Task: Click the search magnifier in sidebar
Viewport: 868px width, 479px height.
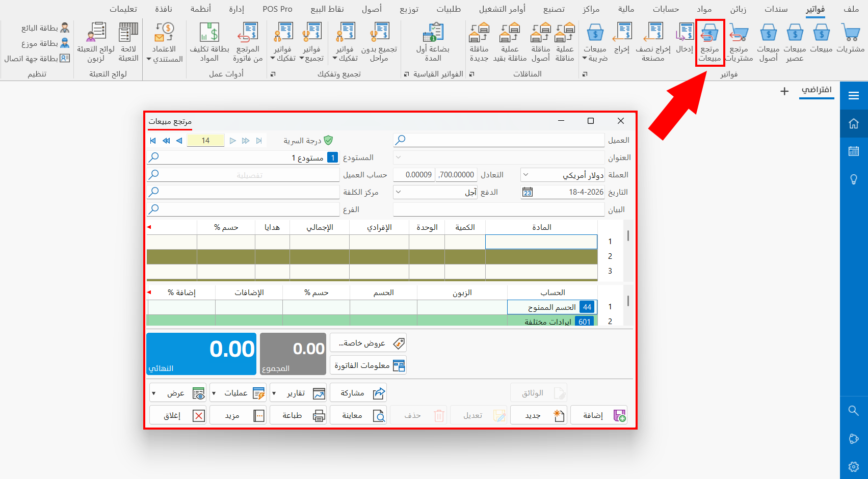Action: click(854, 411)
